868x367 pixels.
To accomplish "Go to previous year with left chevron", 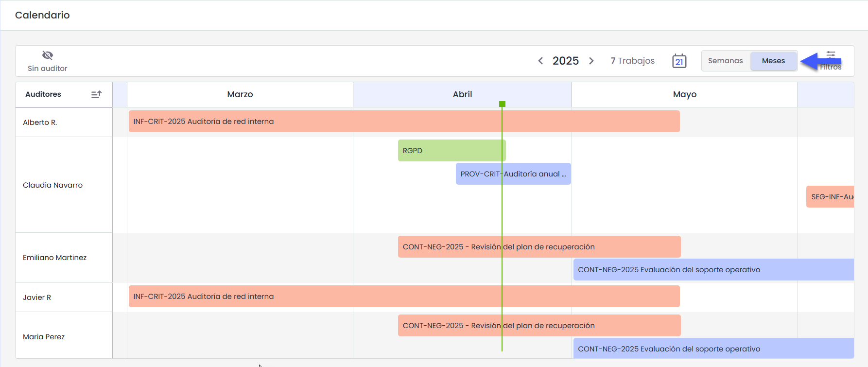I will coord(540,61).
